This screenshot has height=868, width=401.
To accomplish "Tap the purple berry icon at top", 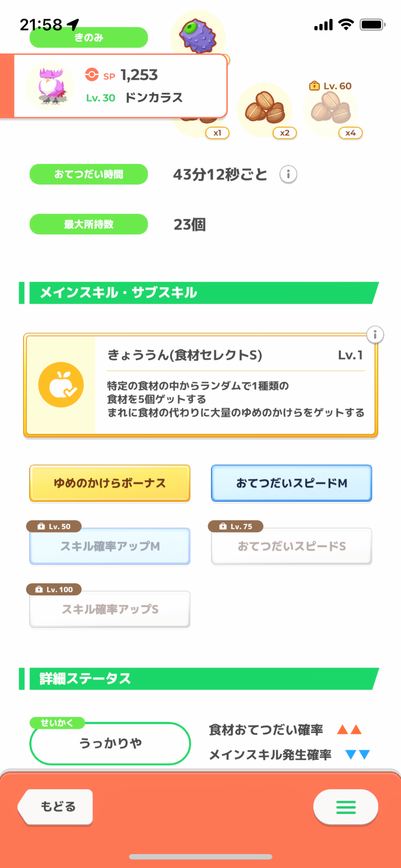I will 198,36.
